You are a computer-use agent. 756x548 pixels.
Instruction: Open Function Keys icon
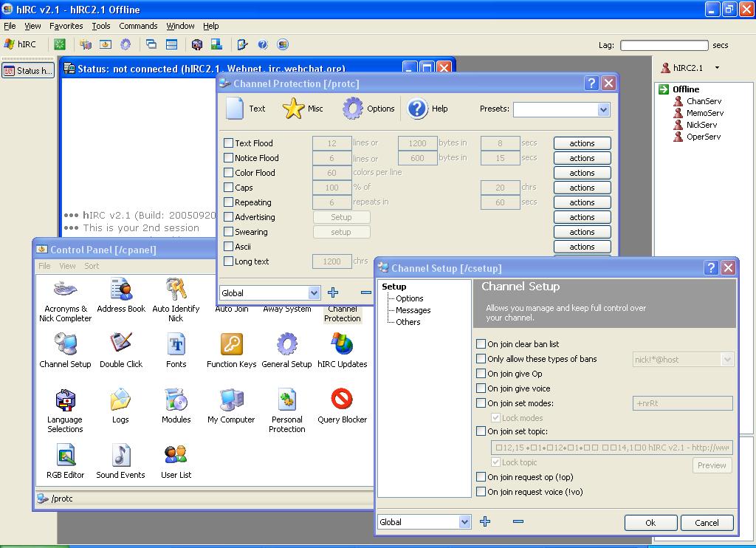coord(231,344)
